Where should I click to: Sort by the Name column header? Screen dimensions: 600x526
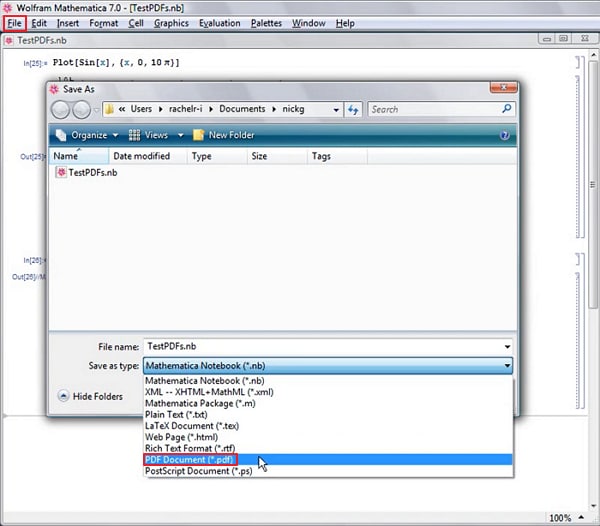click(x=79, y=156)
